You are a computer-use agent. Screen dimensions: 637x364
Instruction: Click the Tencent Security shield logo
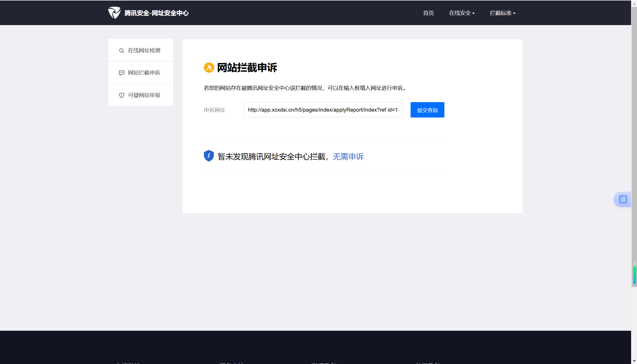coord(114,13)
